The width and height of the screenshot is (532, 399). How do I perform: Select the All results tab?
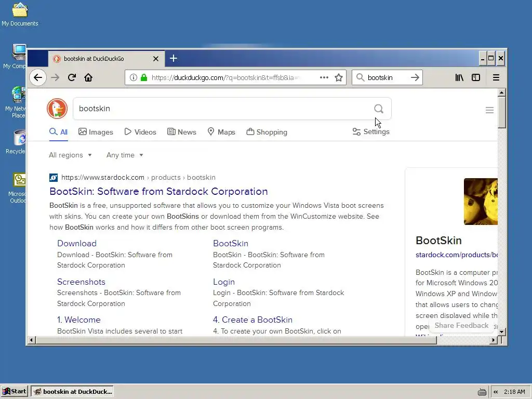tap(59, 132)
